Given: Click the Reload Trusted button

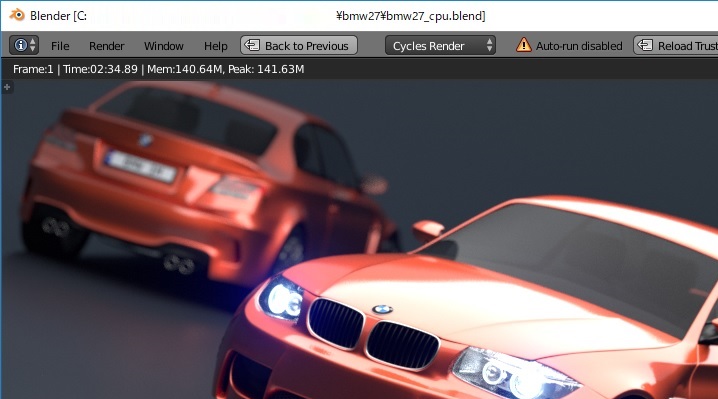Looking at the screenshot, I should pos(676,45).
